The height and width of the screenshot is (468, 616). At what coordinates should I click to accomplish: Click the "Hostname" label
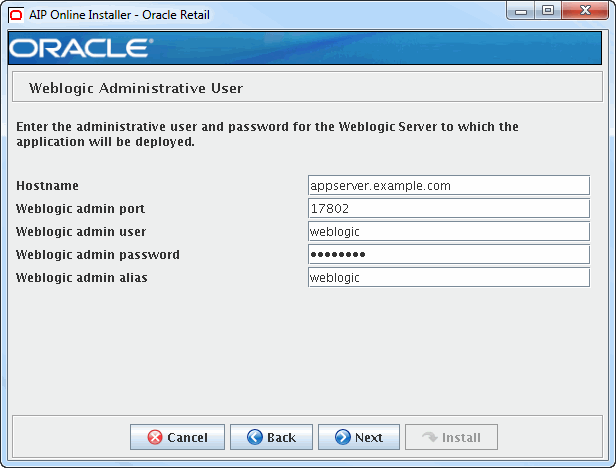(48, 185)
